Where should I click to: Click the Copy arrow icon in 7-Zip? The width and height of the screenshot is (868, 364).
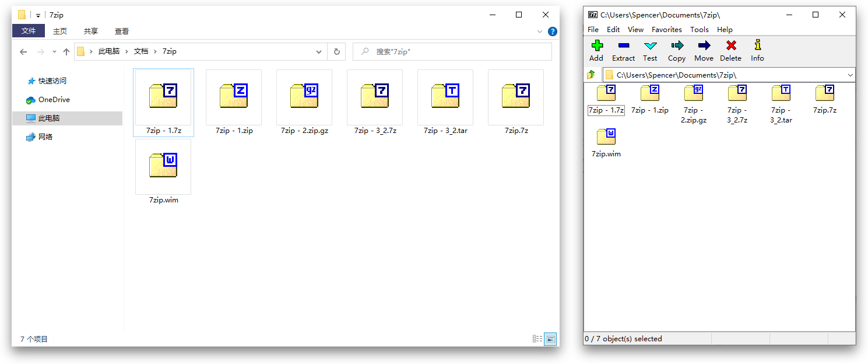click(677, 45)
